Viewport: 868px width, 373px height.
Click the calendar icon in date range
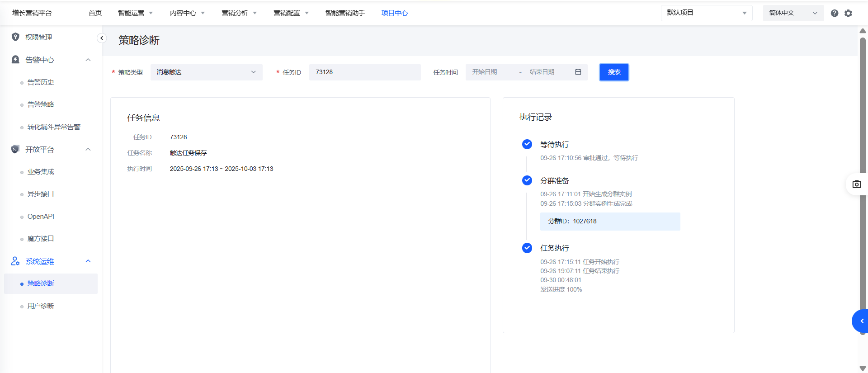tap(578, 72)
